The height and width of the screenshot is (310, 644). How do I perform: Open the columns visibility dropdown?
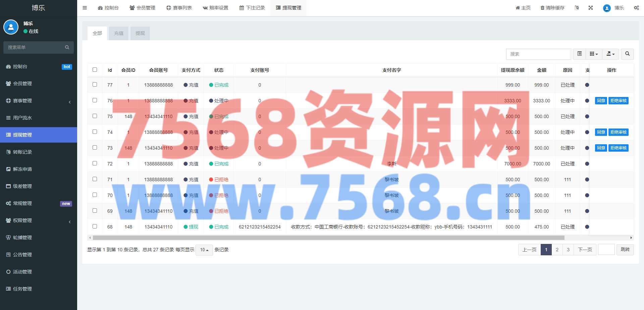coord(594,54)
